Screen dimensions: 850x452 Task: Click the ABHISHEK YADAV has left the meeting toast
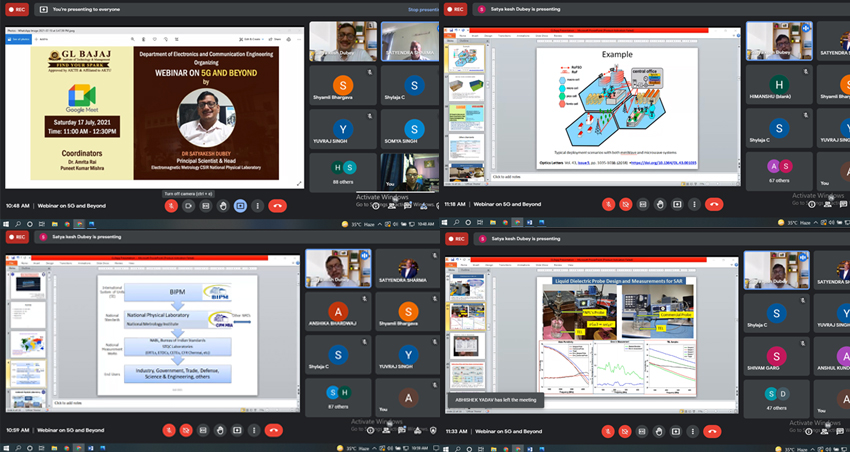pyautogui.click(x=495, y=400)
